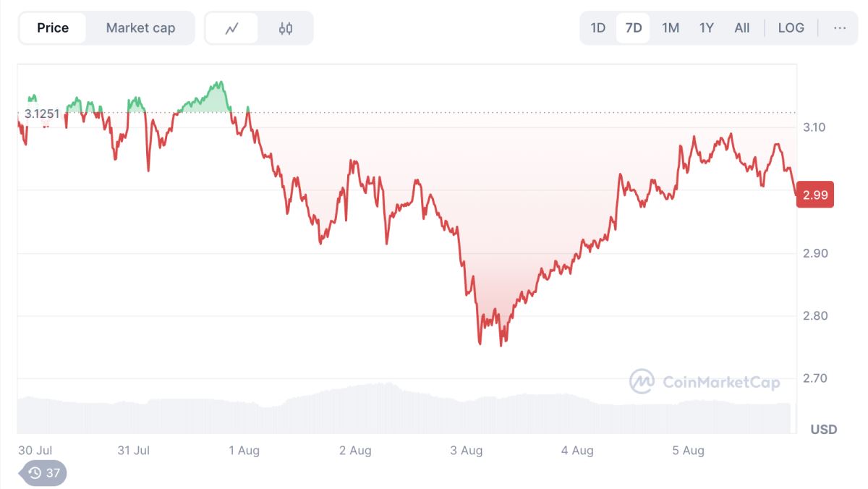Click the 5 Aug date marker
Viewport: 868px width, 489px height.
(x=688, y=451)
